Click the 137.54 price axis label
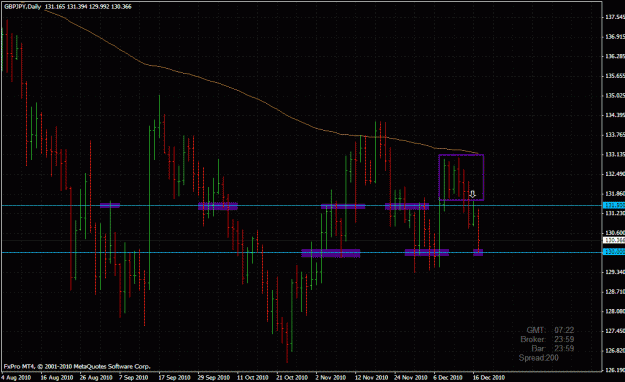The image size is (625, 382). (615, 17)
